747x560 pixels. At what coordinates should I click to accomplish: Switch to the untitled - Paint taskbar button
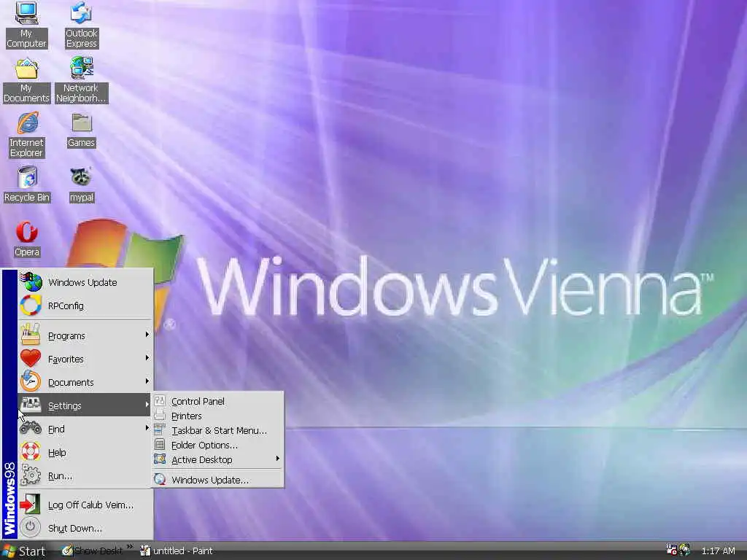(x=177, y=551)
